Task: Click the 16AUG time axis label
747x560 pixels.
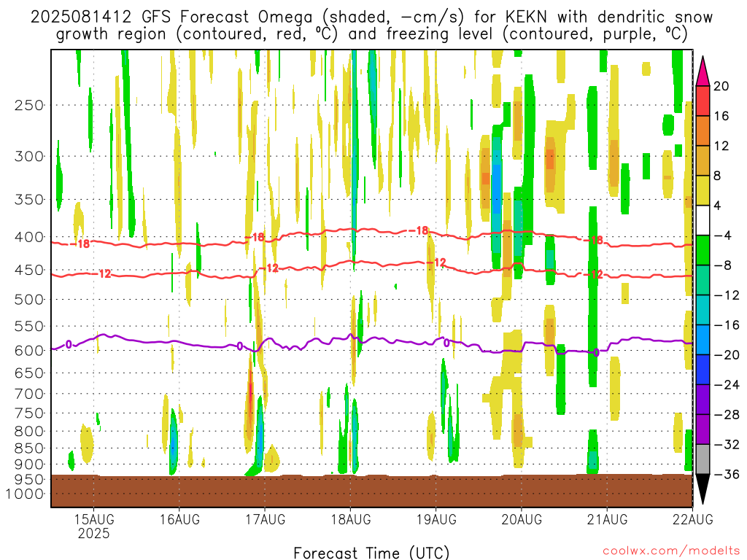Action: [x=179, y=519]
